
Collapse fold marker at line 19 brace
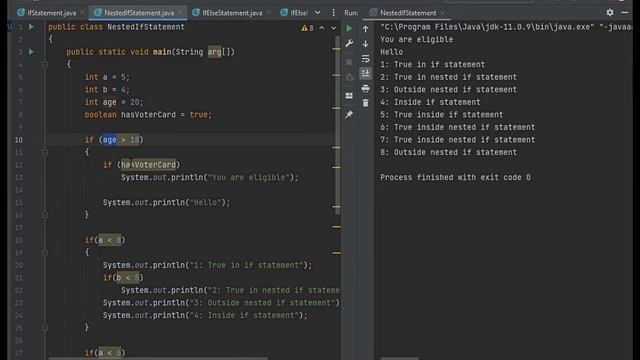pyautogui.click(x=45, y=253)
